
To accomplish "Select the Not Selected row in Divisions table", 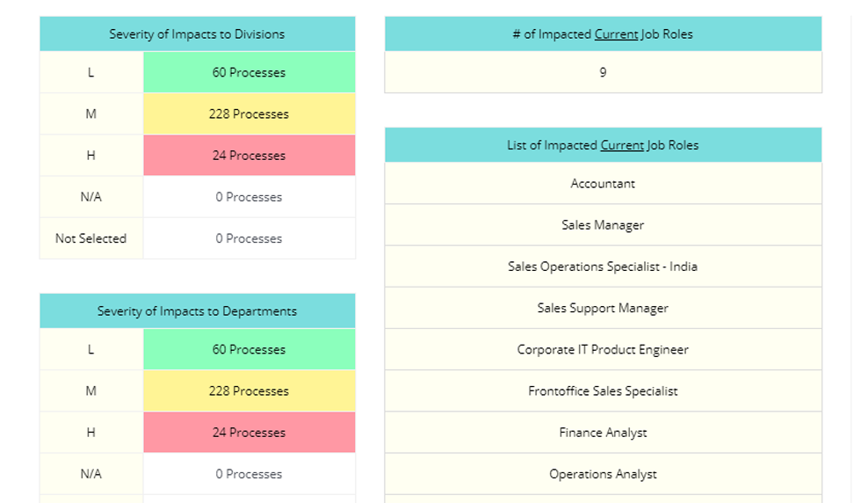I will click(197, 238).
